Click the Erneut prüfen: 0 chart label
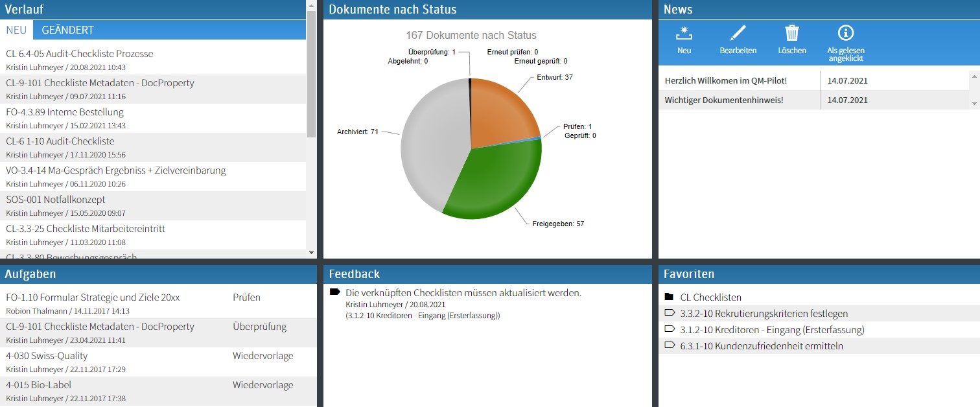This screenshot has width=980, height=407. 513,52
